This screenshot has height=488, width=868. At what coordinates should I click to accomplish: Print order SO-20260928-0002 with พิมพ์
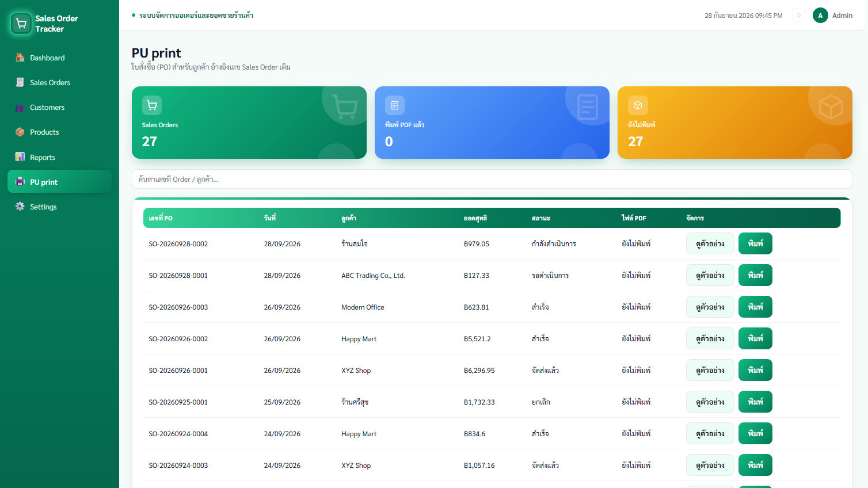(755, 243)
